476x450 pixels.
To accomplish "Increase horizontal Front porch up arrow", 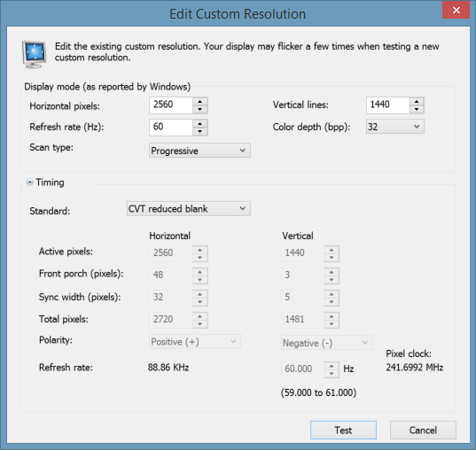I will (200, 272).
